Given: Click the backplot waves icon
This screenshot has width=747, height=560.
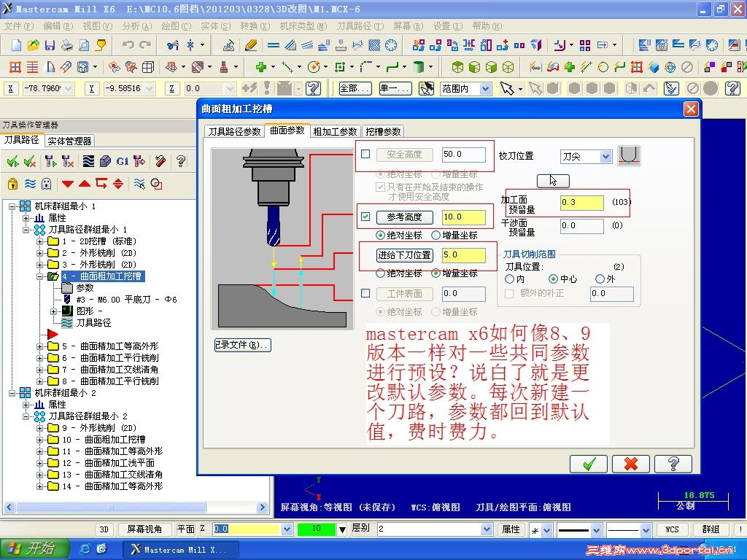Looking at the screenshot, I should point(88,161).
